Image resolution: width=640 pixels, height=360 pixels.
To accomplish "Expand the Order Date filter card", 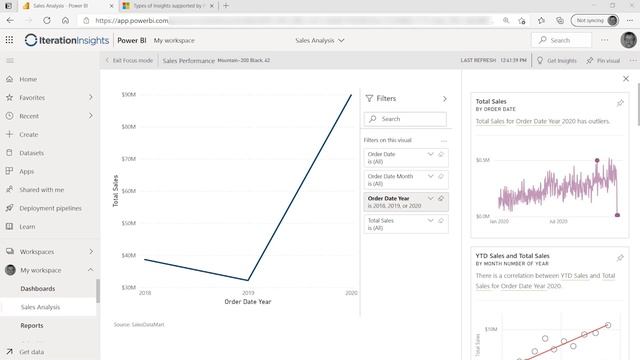I will (x=430, y=154).
